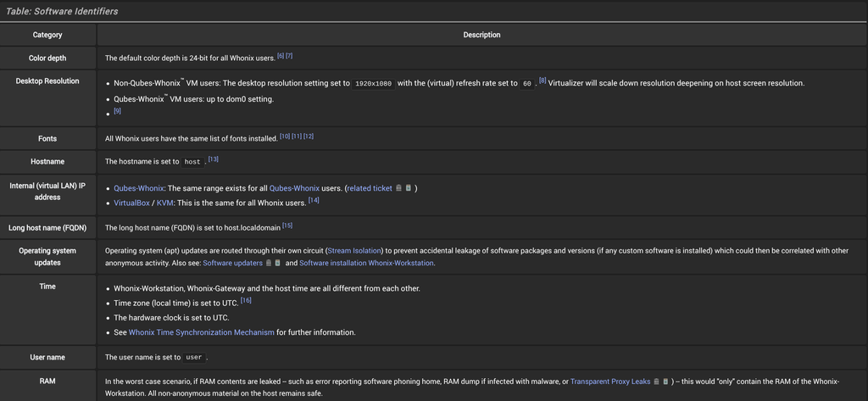The image size is (868, 401).
Task: Open the Software updaters link
Action: 232,263
